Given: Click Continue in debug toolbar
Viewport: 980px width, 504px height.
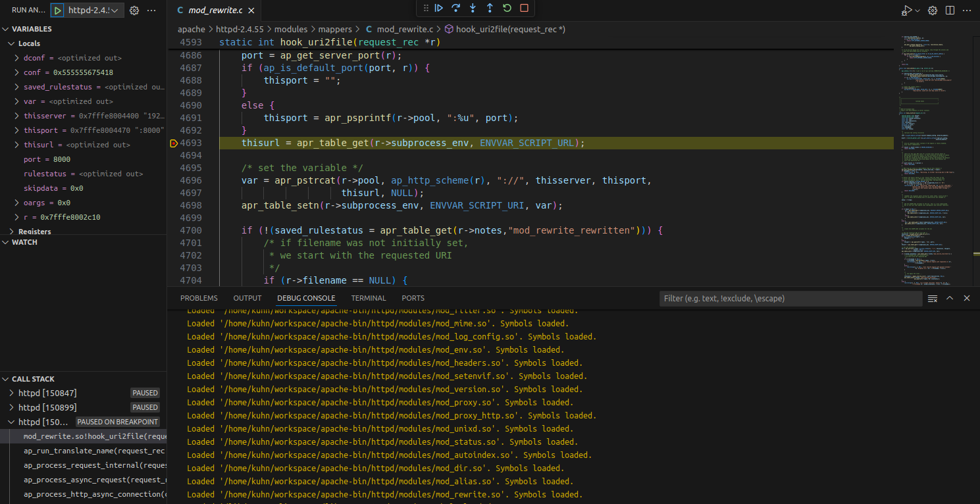Looking at the screenshot, I should [x=439, y=8].
